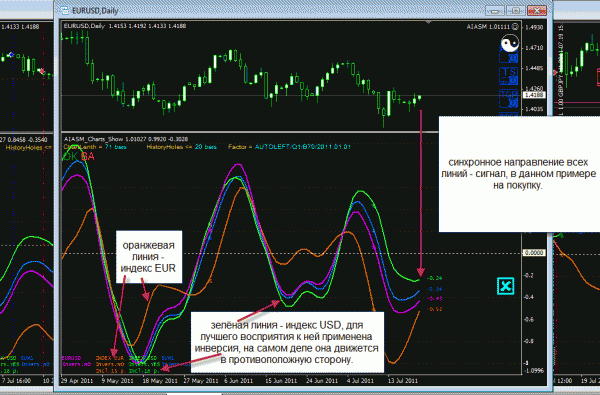Image resolution: width=600 pixels, height=395 pixels.
Task: Click the blue icon under the yin-yang
Action: (509, 57)
